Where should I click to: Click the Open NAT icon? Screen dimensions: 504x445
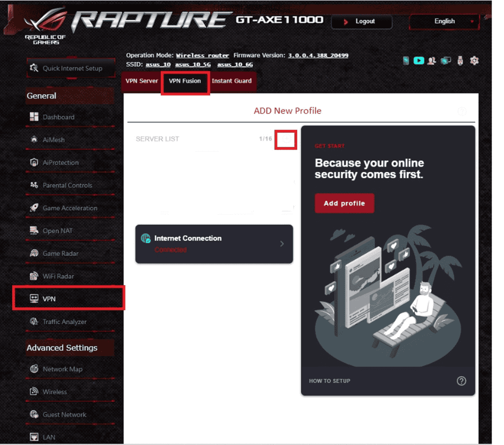[34, 230]
